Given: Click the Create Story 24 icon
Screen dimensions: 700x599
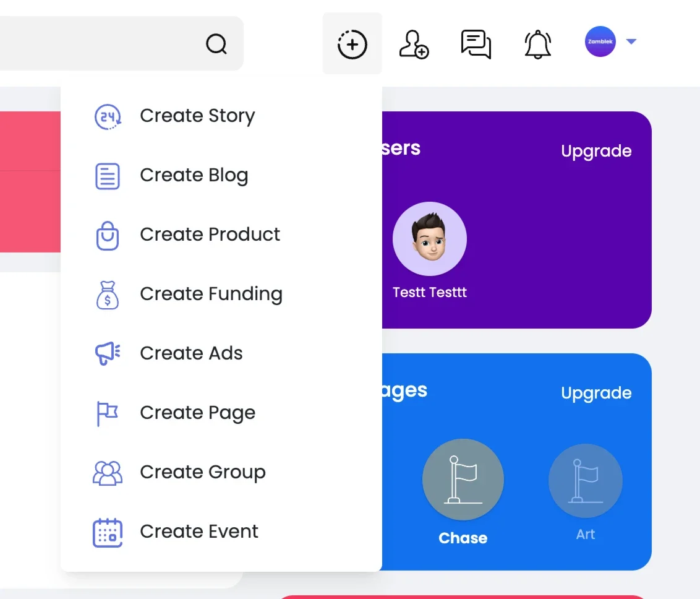Looking at the screenshot, I should click(x=108, y=117).
